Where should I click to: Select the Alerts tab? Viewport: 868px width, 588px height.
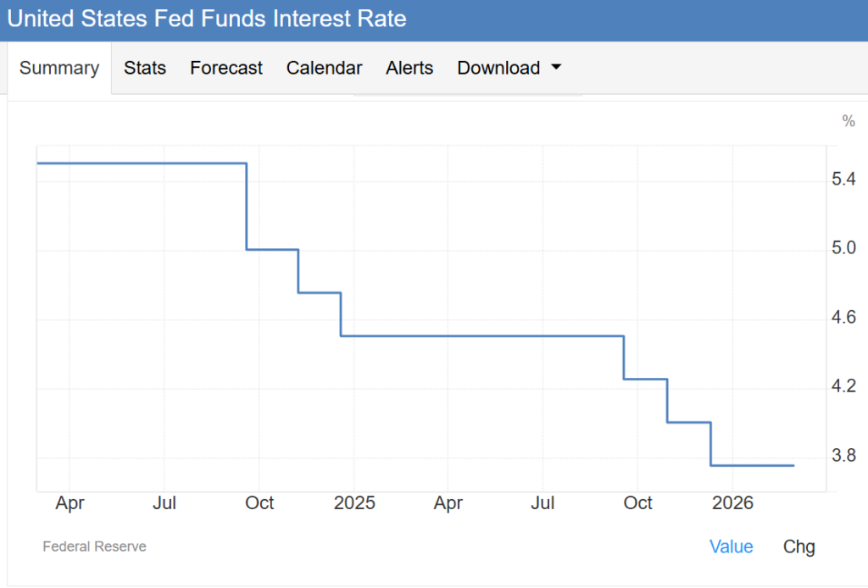click(x=409, y=69)
